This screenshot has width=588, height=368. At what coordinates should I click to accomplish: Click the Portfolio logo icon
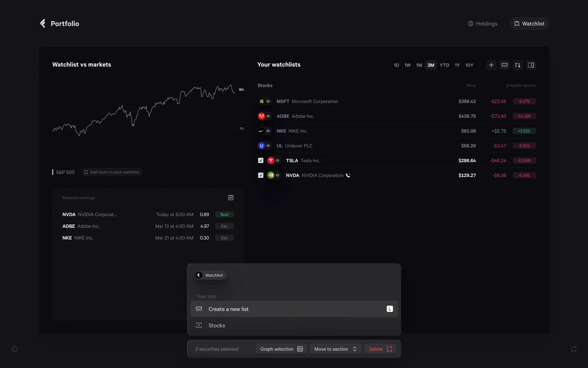click(x=43, y=24)
